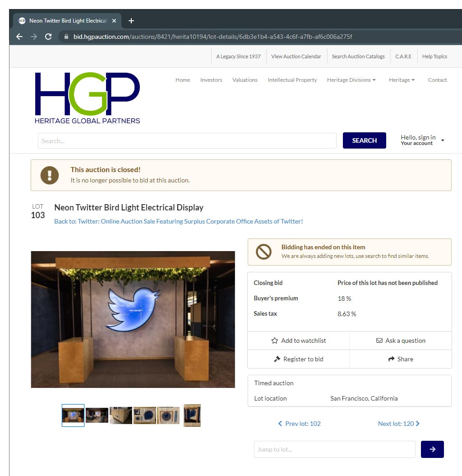The height and width of the screenshot is (476, 462).
Task: Click Register to bid gavel button
Action: (x=299, y=359)
